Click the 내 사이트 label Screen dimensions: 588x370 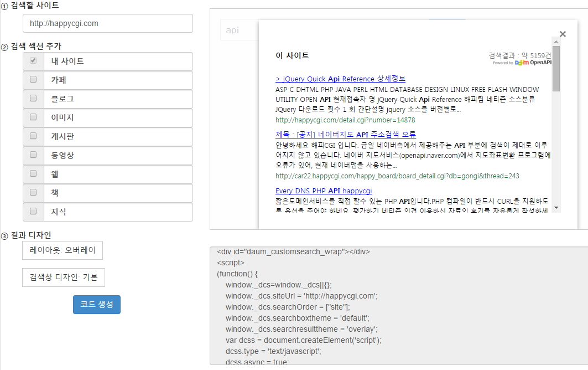click(67, 61)
